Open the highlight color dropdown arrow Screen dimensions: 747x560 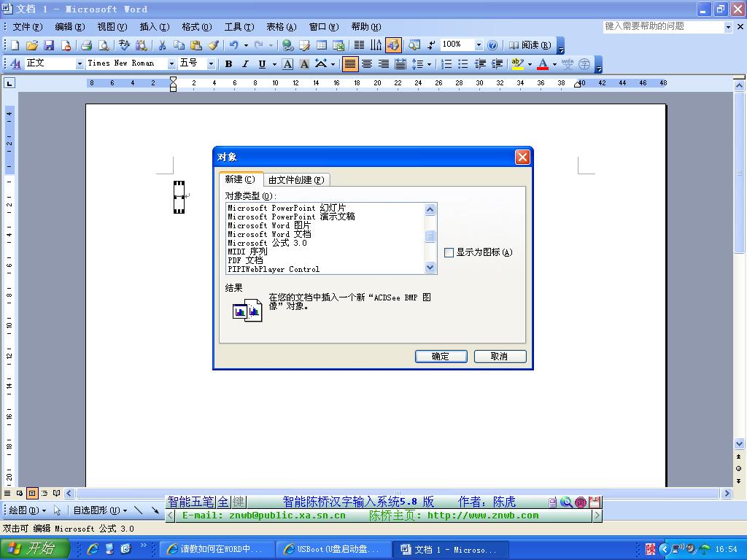click(x=530, y=64)
